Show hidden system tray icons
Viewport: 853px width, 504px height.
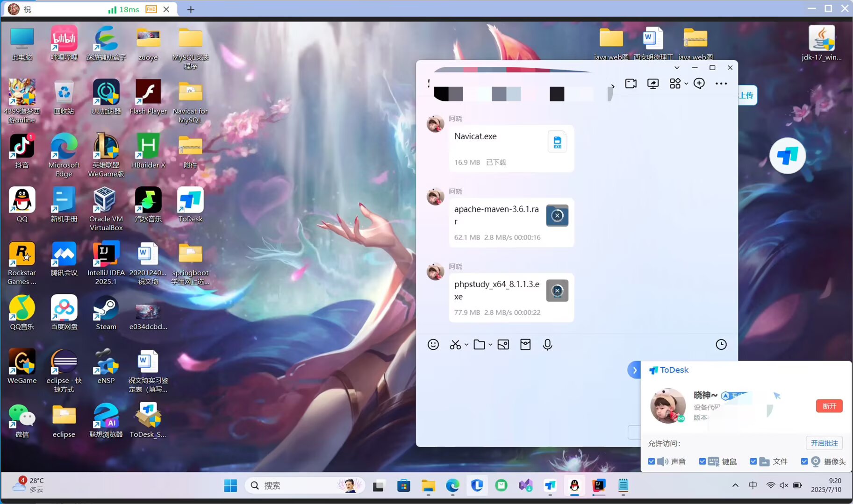click(735, 486)
